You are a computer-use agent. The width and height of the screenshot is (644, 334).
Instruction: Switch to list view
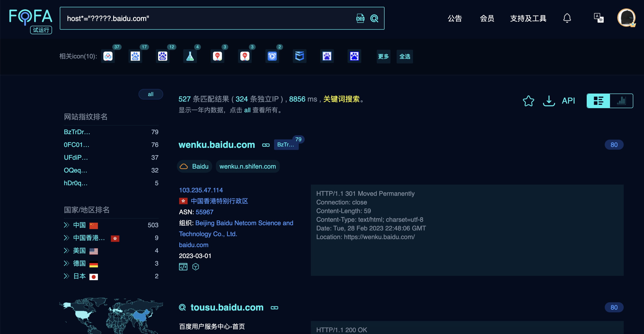598,101
